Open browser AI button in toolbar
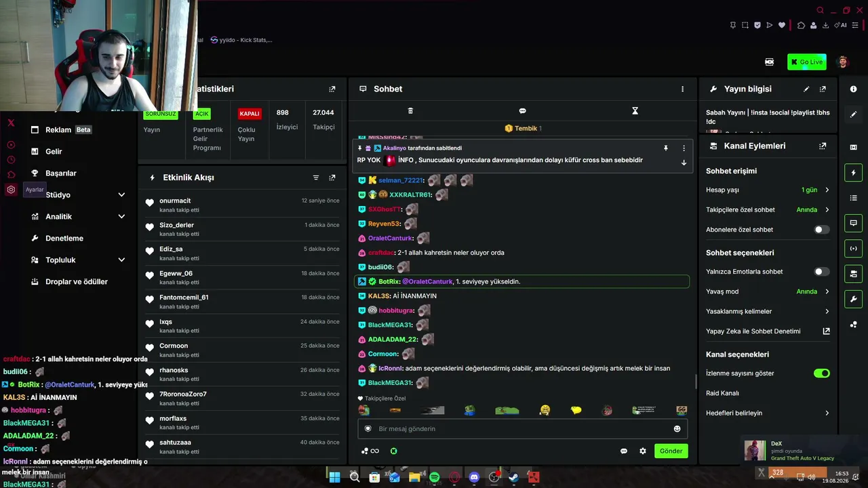Viewport: 868px width, 488px height. click(842, 26)
